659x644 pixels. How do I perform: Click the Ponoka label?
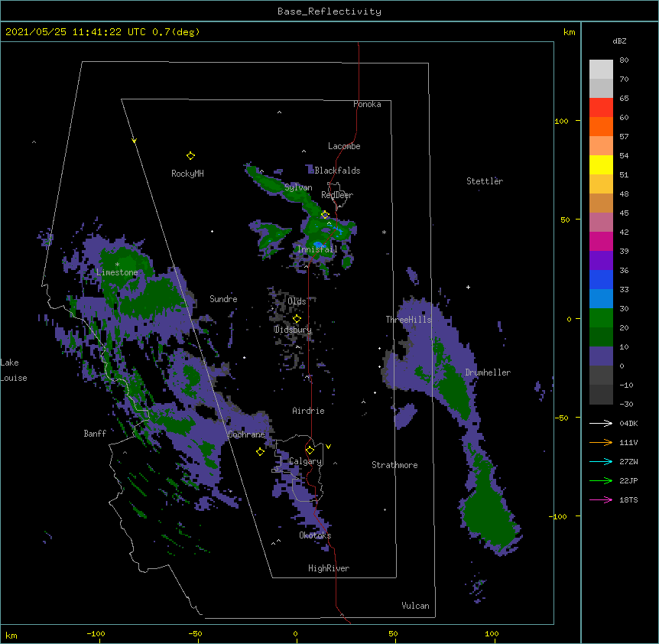tap(367, 104)
